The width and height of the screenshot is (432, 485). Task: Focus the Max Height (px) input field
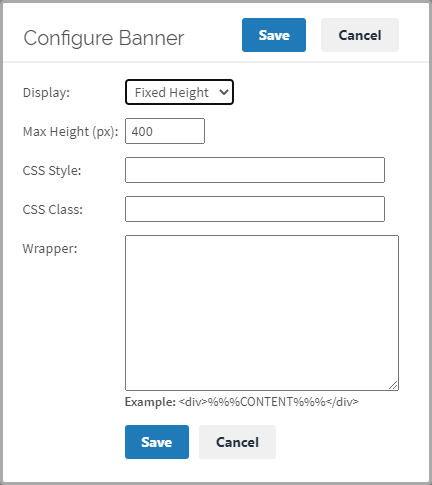[x=165, y=131]
